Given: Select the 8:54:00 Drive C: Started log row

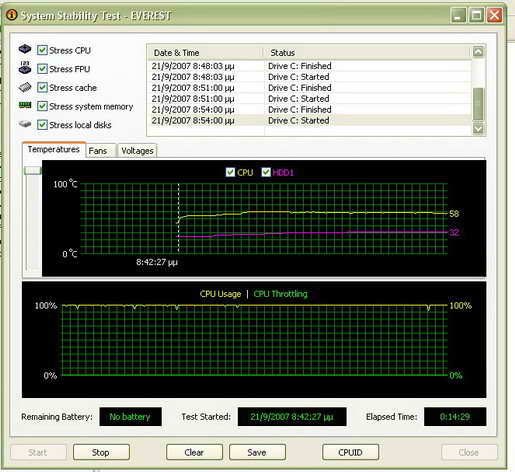Looking at the screenshot, I should pyautogui.click(x=310, y=120).
